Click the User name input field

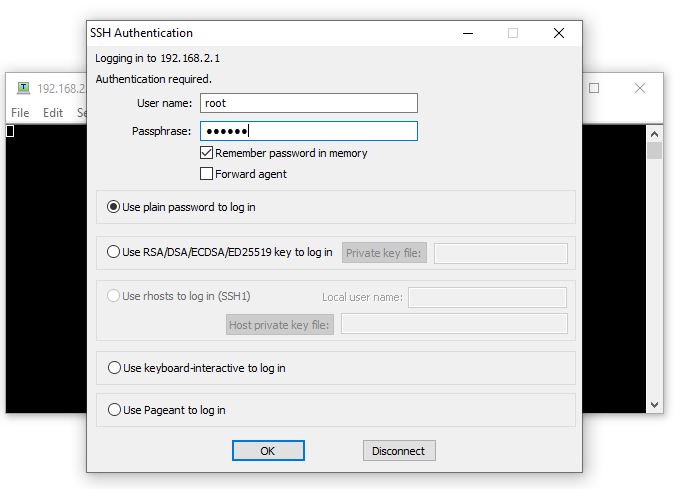coord(308,103)
